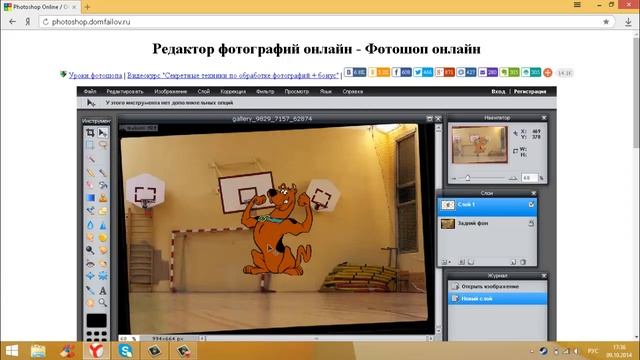Select the Lasso tool
The height and width of the screenshot is (360, 640).
[x=103, y=145]
